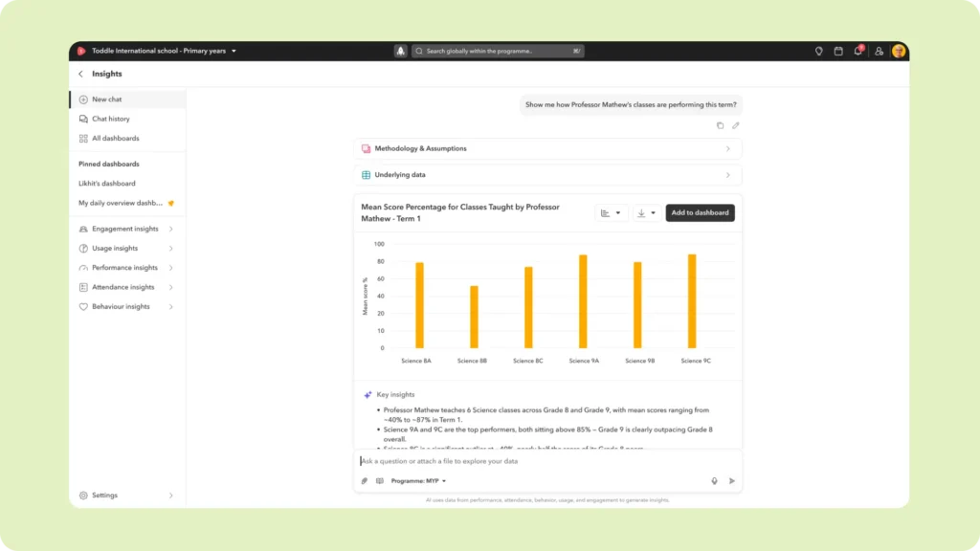Click the Science 8B orange bar
Viewport: 980px width, 551px height.
pos(474,317)
